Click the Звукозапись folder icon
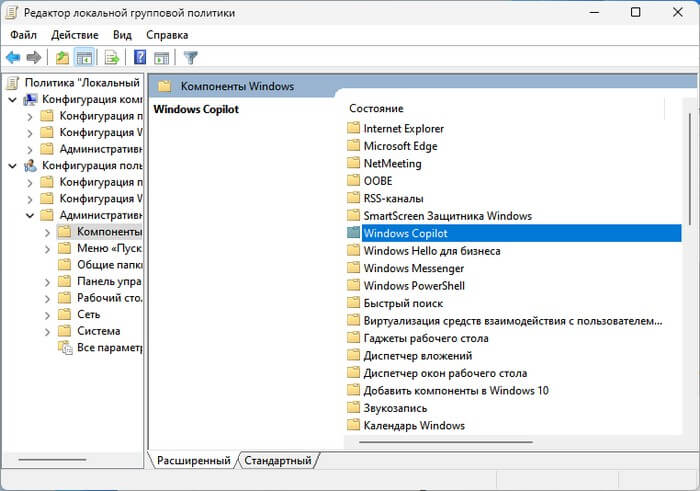The width and height of the screenshot is (700, 491). pos(354,408)
